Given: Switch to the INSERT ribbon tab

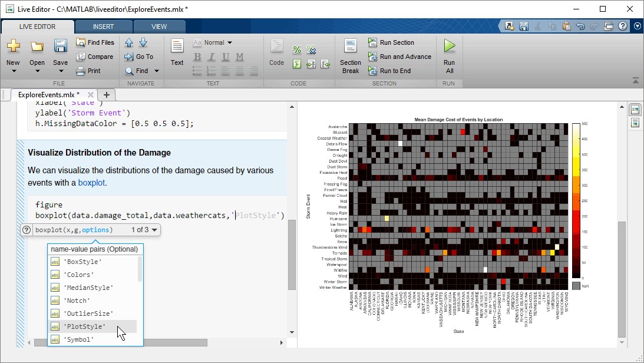Looking at the screenshot, I should click(x=104, y=26).
